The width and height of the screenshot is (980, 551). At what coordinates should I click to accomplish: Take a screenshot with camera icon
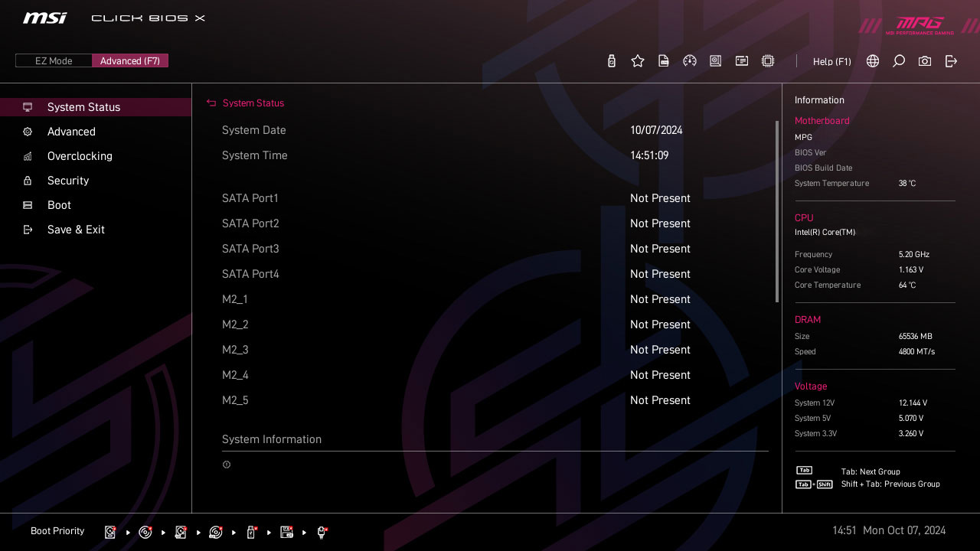(925, 61)
